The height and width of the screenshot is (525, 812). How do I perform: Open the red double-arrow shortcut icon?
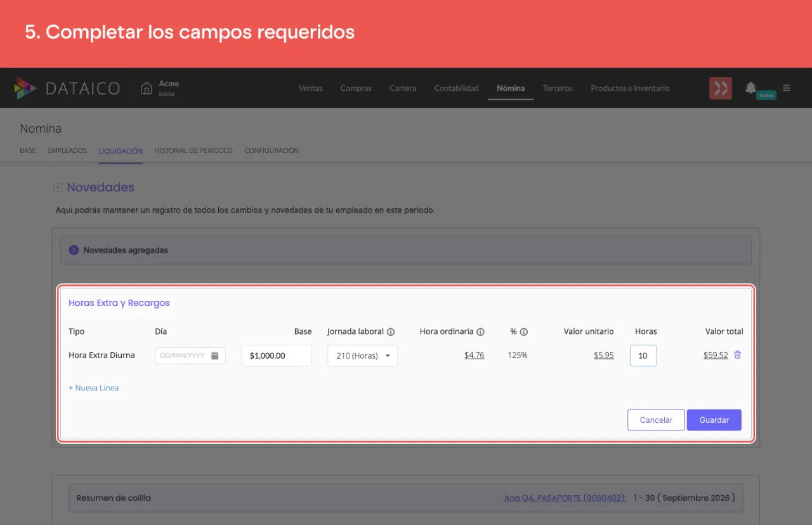pyautogui.click(x=721, y=88)
